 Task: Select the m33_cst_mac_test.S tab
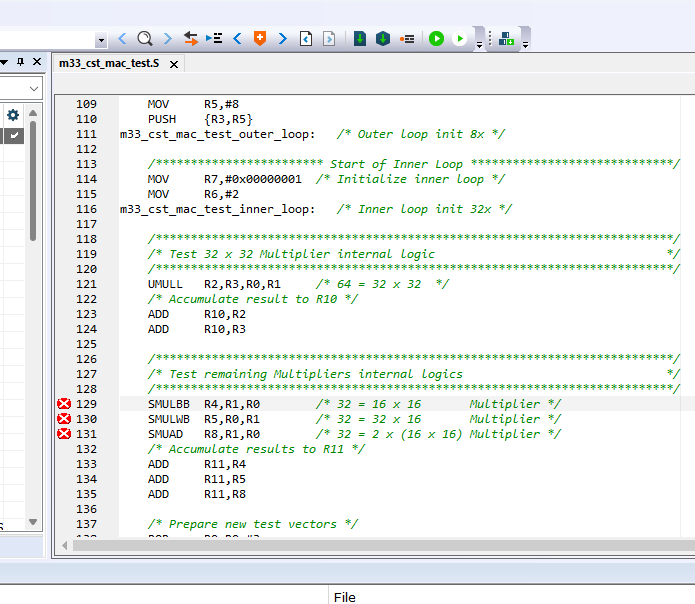pyautogui.click(x=109, y=63)
